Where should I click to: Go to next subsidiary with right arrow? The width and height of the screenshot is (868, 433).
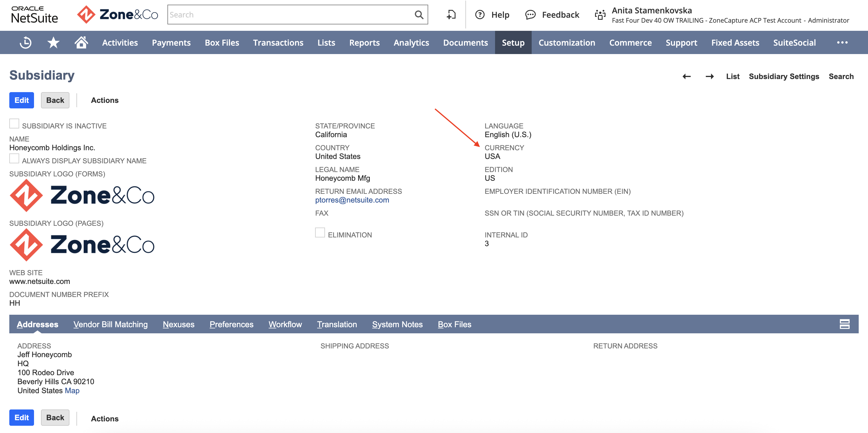click(x=710, y=76)
